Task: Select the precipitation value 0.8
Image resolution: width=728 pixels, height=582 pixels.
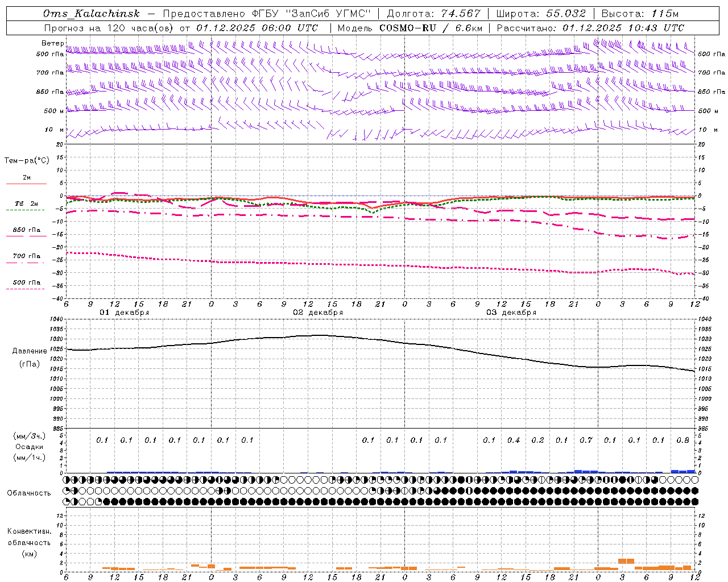Action: tap(683, 440)
